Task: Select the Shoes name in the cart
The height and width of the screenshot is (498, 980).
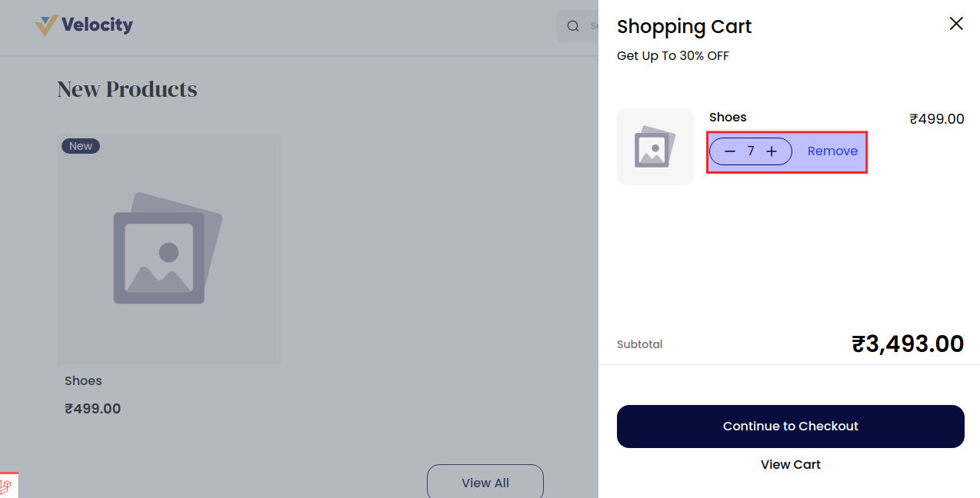Action: pyautogui.click(x=728, y=118)
